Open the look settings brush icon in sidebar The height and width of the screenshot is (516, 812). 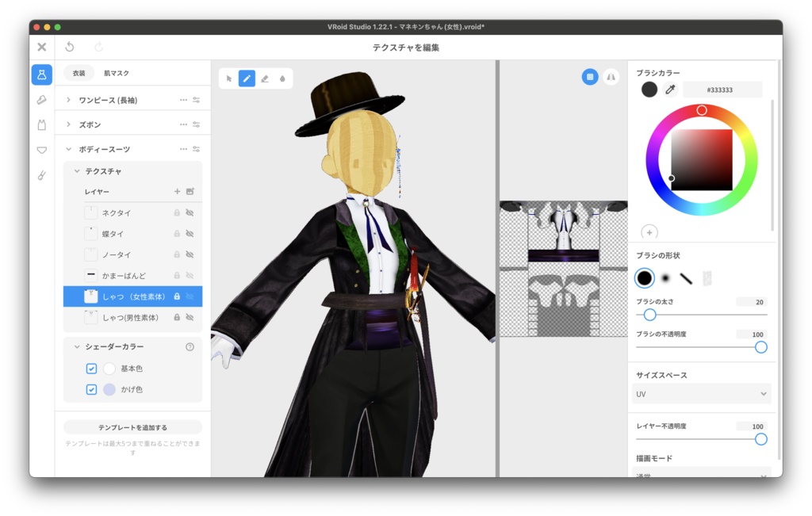pyautogui.click(x=42, y=175)
